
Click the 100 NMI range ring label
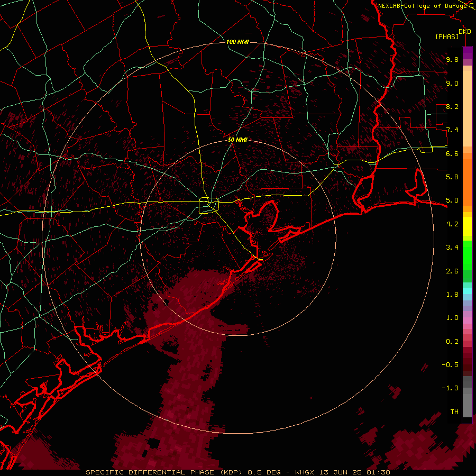click(x=237, y=42)
